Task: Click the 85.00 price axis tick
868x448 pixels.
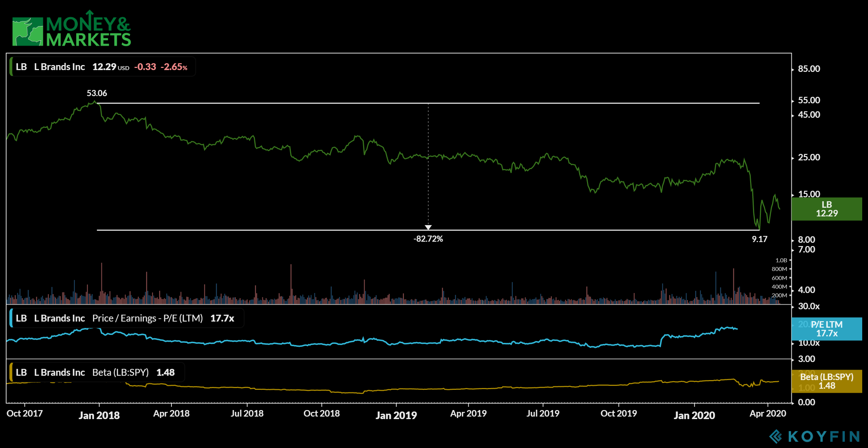Action: (x=809, y=69)
